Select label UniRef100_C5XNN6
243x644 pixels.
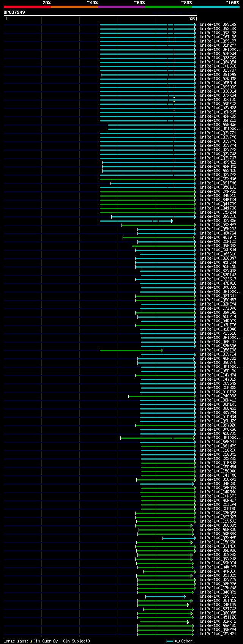click(x=218, y=179)
